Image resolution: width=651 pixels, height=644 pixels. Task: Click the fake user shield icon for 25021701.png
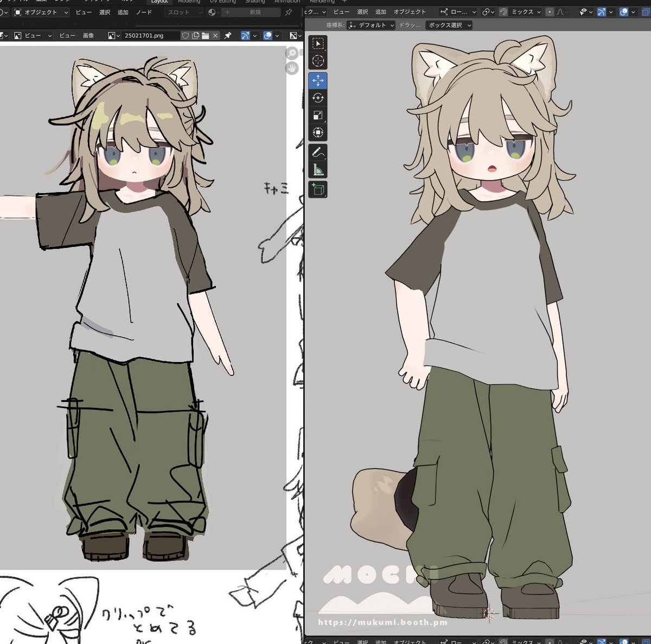pos(186,35)
